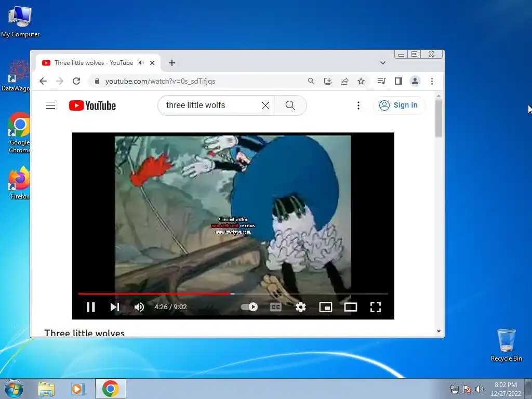Run the YouTube search magnifier button
Screen dimensions: 532x399
point(290,105)
